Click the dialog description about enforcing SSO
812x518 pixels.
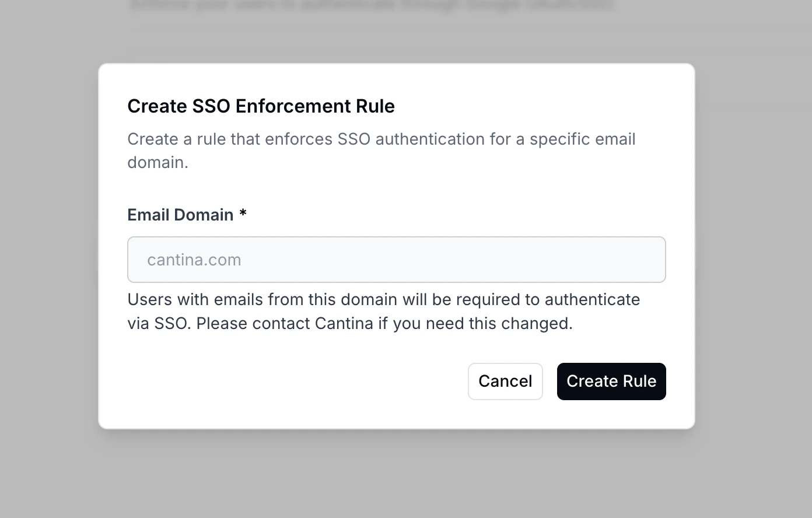[381, 150]
